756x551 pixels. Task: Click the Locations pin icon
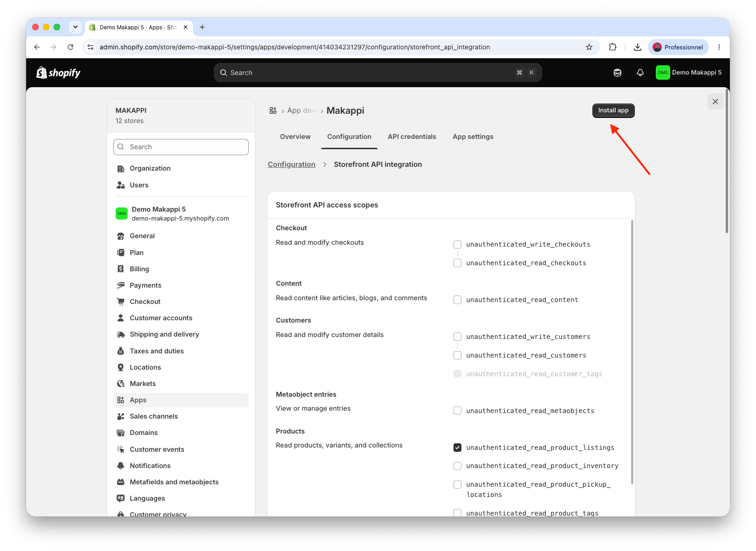pyautogui.click(x=121, y=367)
